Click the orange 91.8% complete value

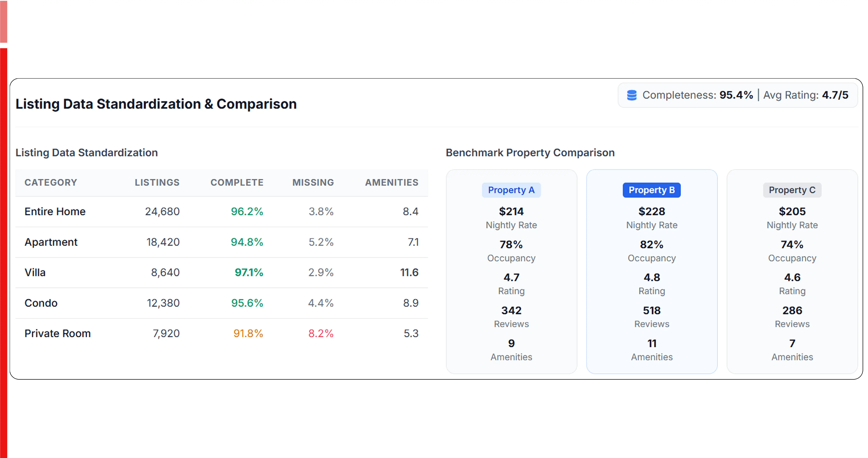click(x=248, y=333)
